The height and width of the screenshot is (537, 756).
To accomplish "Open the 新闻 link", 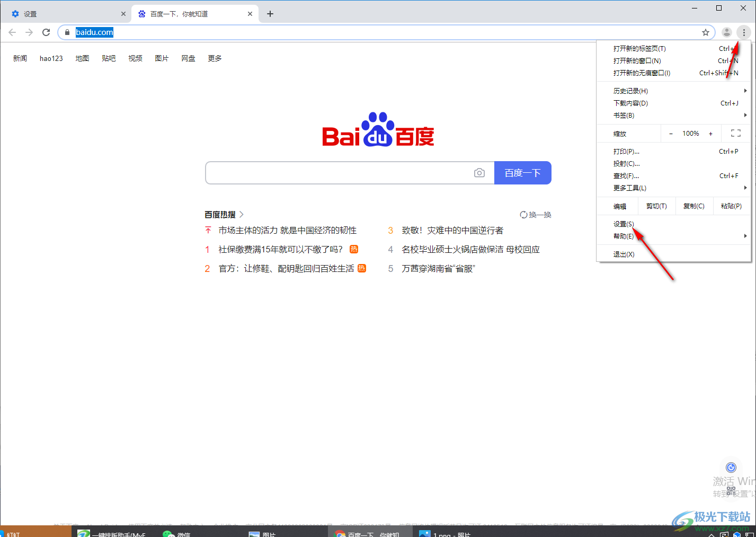I will [x=20, y=58].
